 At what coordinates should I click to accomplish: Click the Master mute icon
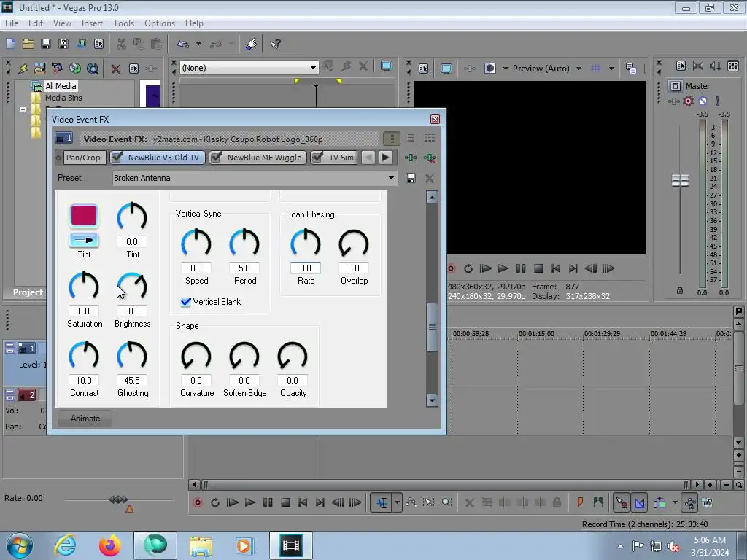point(703,101)
